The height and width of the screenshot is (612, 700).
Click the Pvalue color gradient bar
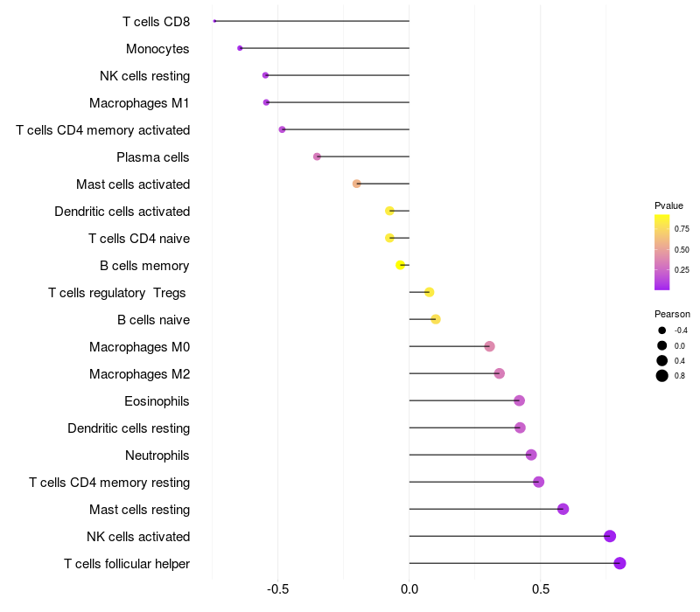[x=662, y=252]
